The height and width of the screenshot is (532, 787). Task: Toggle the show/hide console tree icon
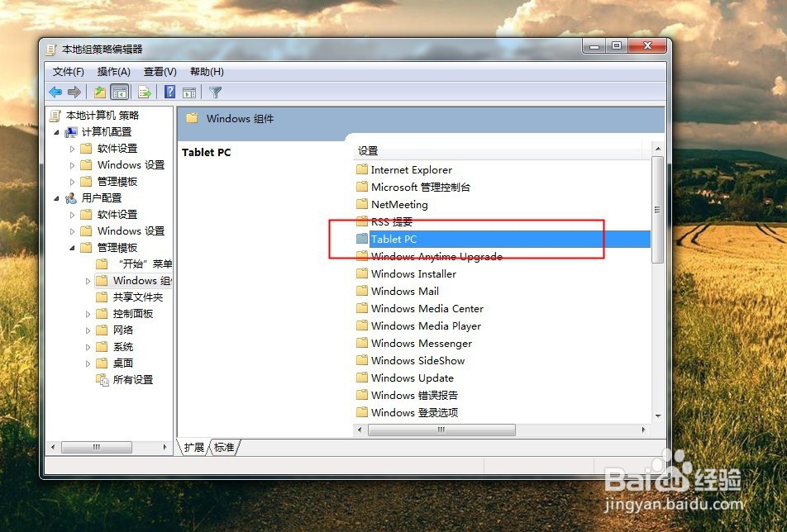119,93
